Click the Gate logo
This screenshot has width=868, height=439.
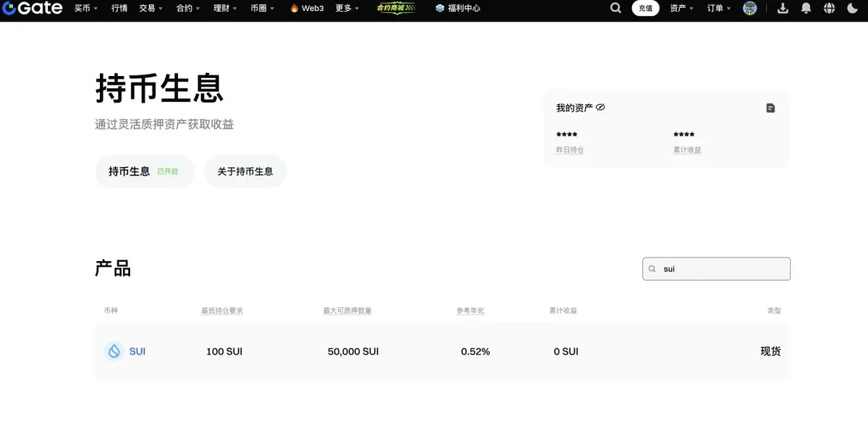coord(32,8)
